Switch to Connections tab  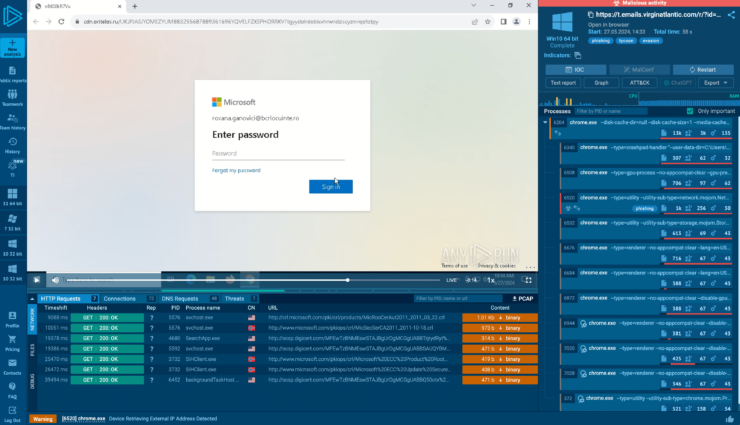[129, 299]
